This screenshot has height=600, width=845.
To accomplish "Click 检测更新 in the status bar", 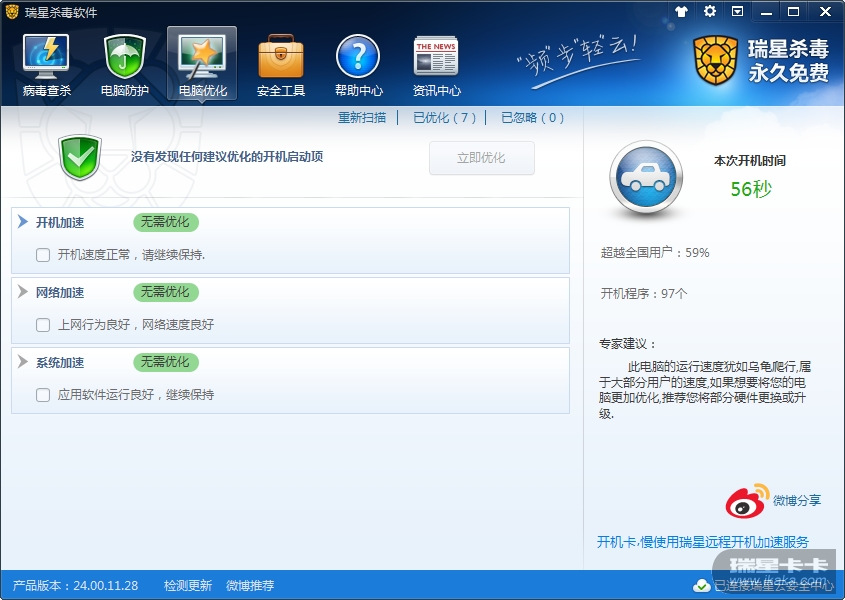I will pos(188,585).
